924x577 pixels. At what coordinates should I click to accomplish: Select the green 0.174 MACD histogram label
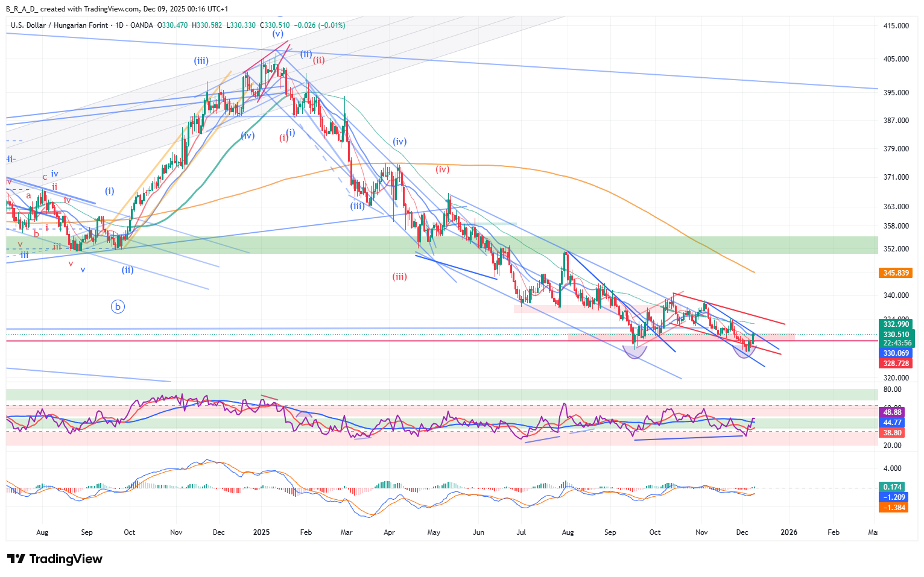tap(892, 487)
